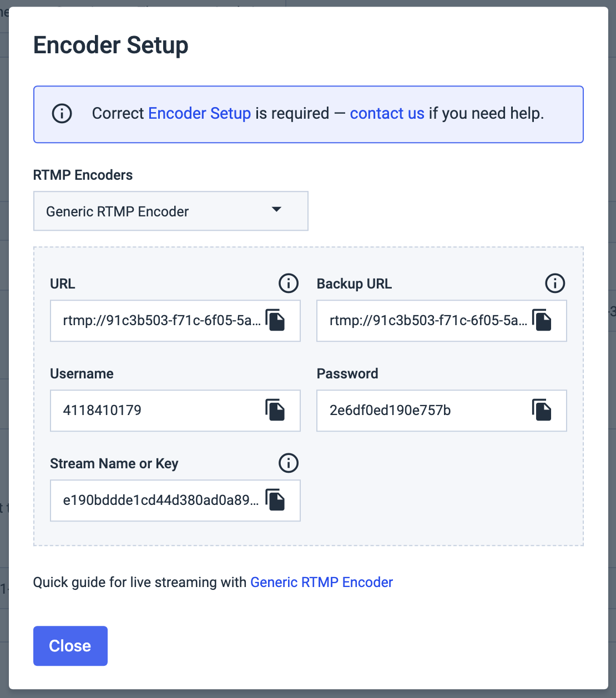Copy the Backup URL value
616x698 pixels.
tap(542, 320)
